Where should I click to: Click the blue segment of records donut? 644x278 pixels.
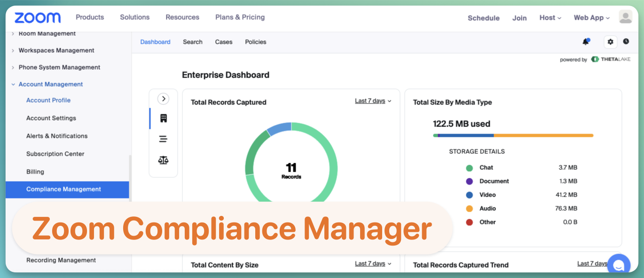click(x=279, y=128)
